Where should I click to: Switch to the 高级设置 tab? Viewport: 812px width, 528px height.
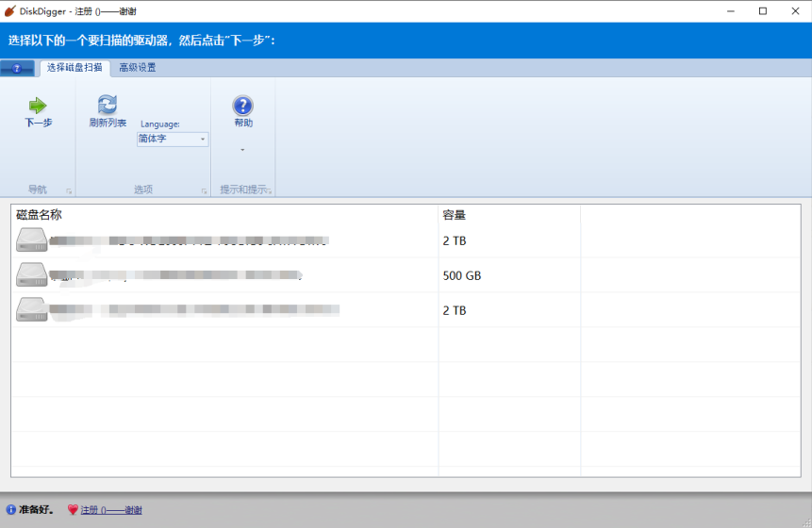tap(138, 68)
